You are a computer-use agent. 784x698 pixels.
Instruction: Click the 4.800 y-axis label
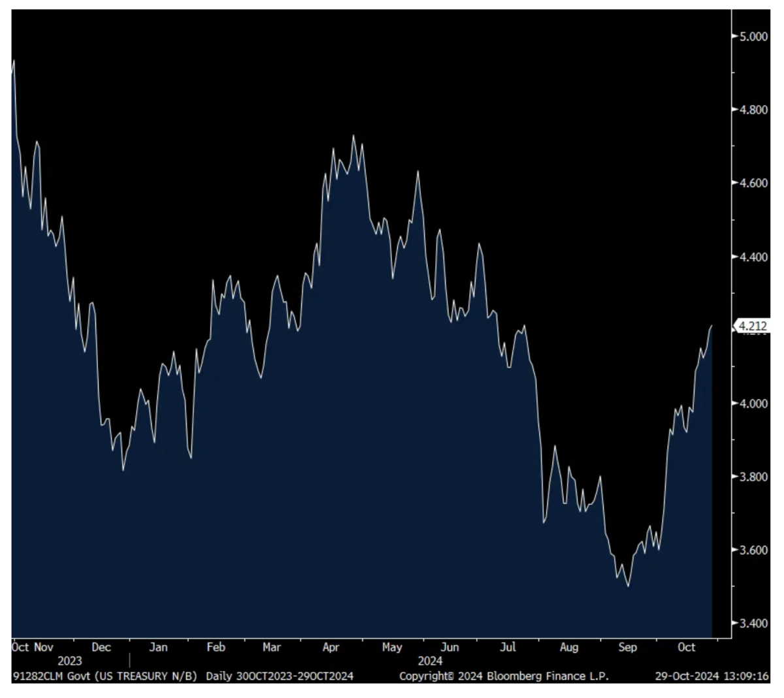point(753,110)
